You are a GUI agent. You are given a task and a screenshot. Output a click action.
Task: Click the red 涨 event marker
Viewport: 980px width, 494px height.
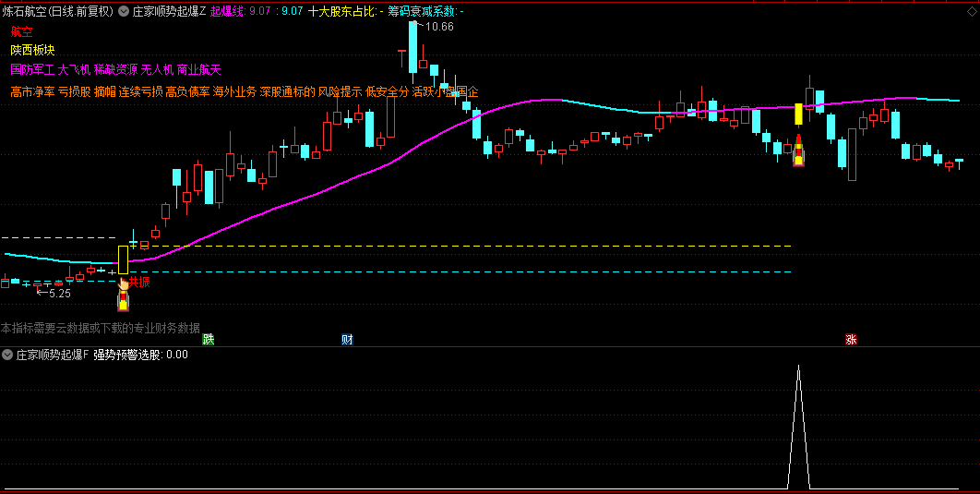pyautogui.click(x=851, y=340)
